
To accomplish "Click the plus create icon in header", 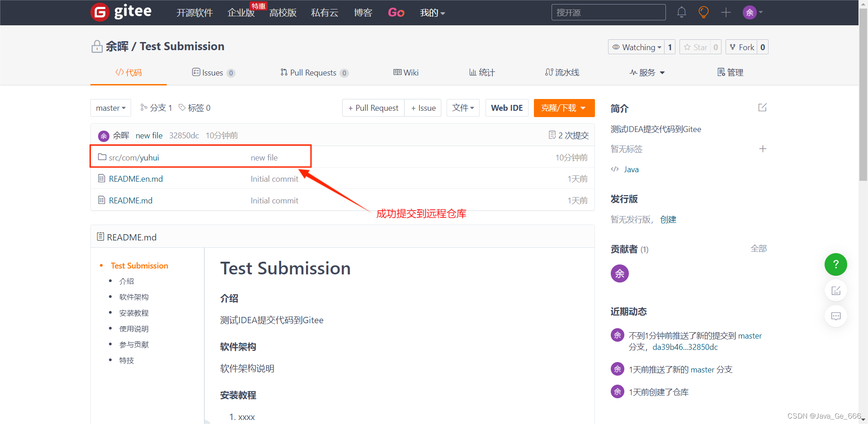I will point(726,12).
